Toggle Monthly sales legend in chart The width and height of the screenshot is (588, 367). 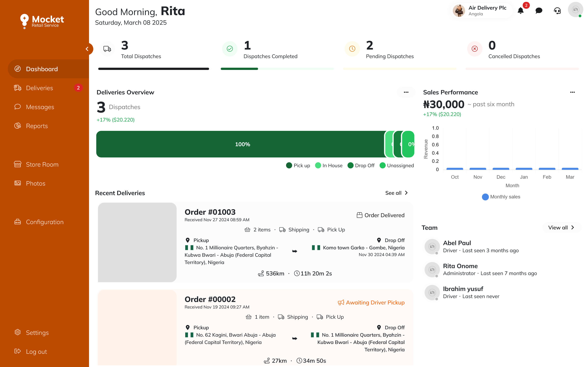501,197
